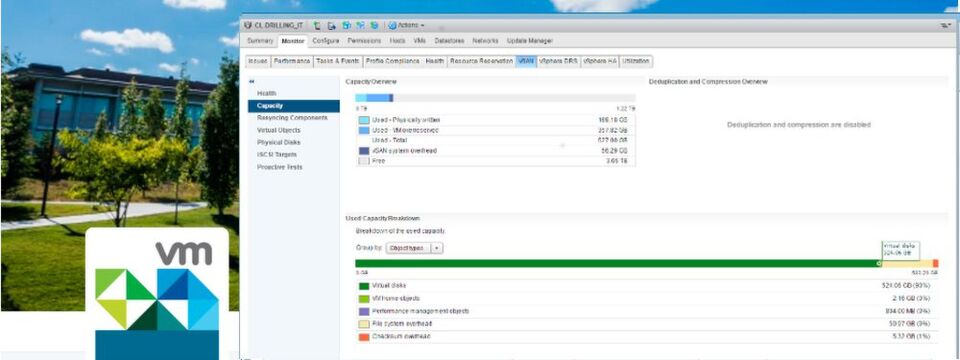Select the Monitor tab
This screenshot has height=360, width=960.
pyautogui.click(x=293, y=41)
